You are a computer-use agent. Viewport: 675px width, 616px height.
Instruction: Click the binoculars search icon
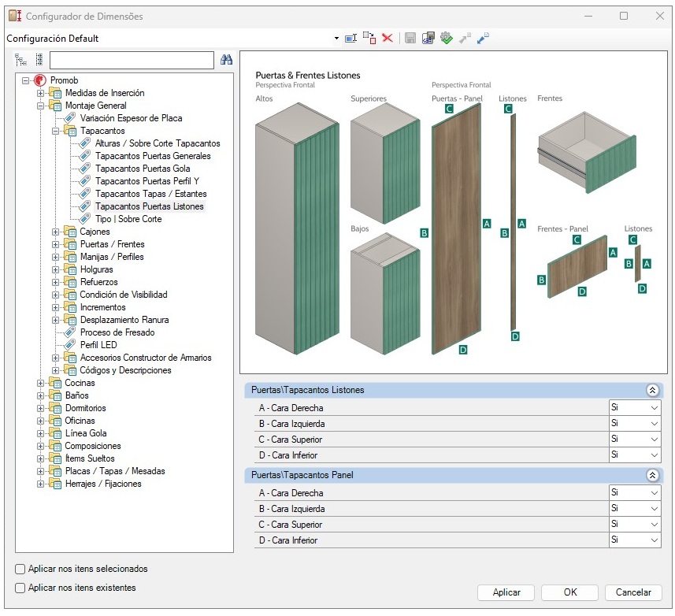click(x=227, y=60)
